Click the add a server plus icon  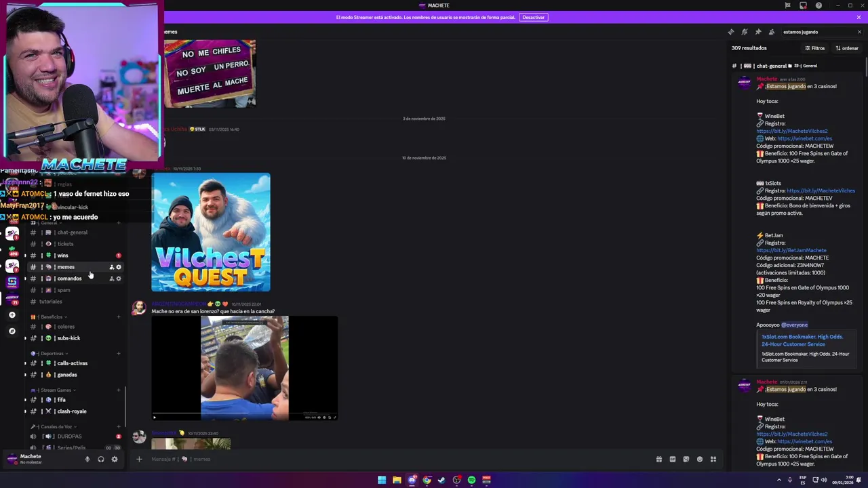[x=12, y=315]
